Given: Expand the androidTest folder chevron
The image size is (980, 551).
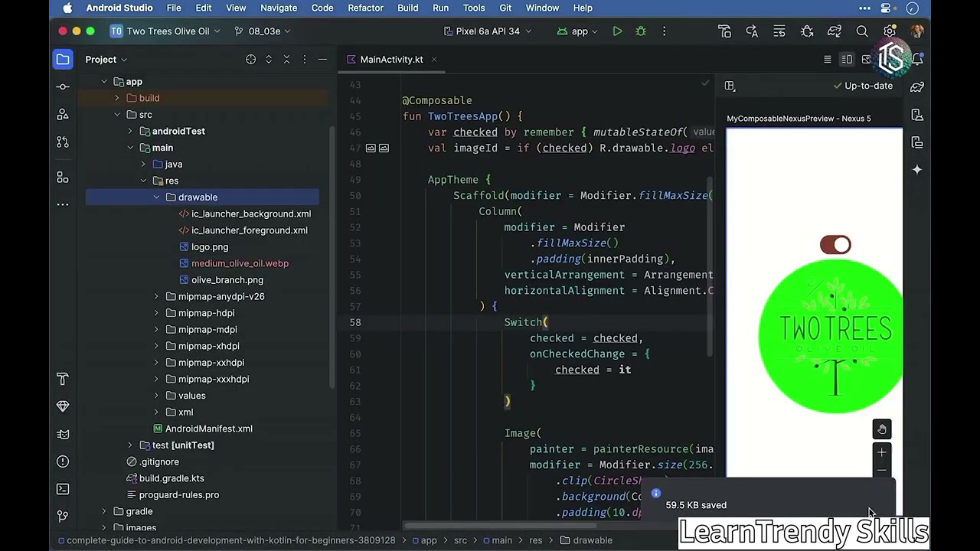Looking at the screenshot, I should click(x=130, y=132).
